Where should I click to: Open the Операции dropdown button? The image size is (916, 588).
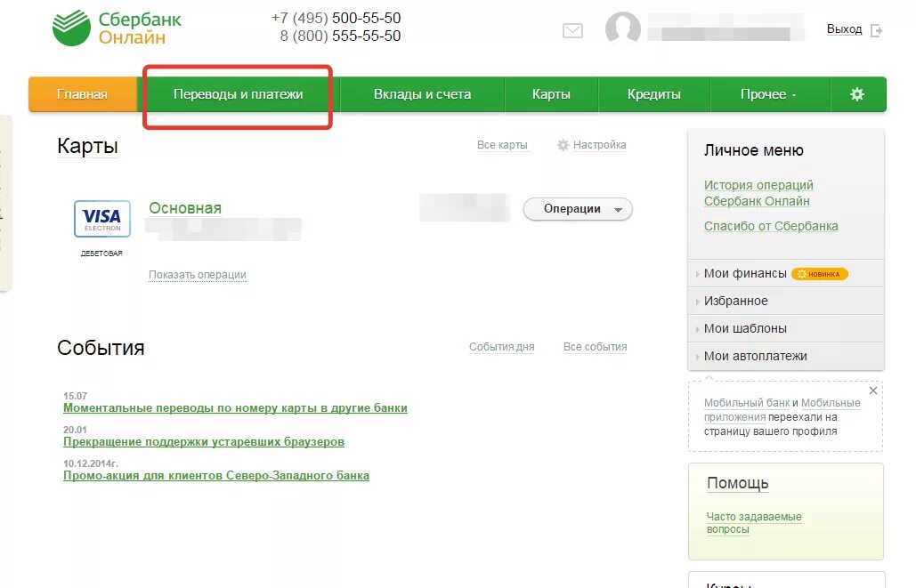(578, 209)
